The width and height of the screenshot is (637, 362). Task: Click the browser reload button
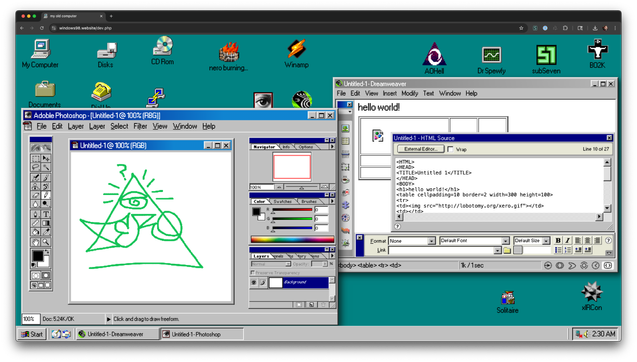[x=41, y=28]
